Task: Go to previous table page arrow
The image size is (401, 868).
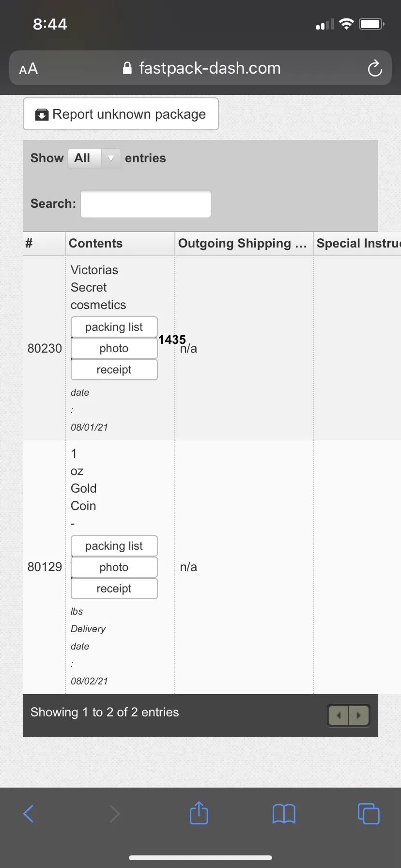Action: point(339,715)
